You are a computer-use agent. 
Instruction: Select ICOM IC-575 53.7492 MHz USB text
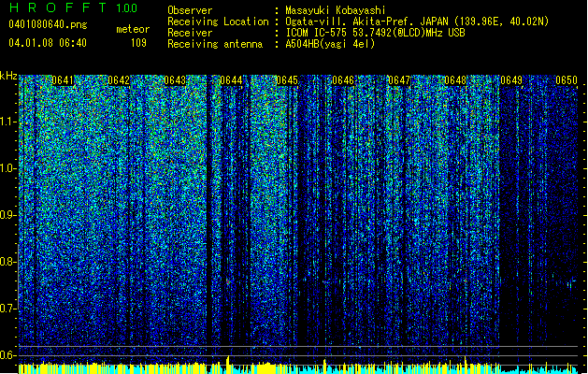pos(376,33)
